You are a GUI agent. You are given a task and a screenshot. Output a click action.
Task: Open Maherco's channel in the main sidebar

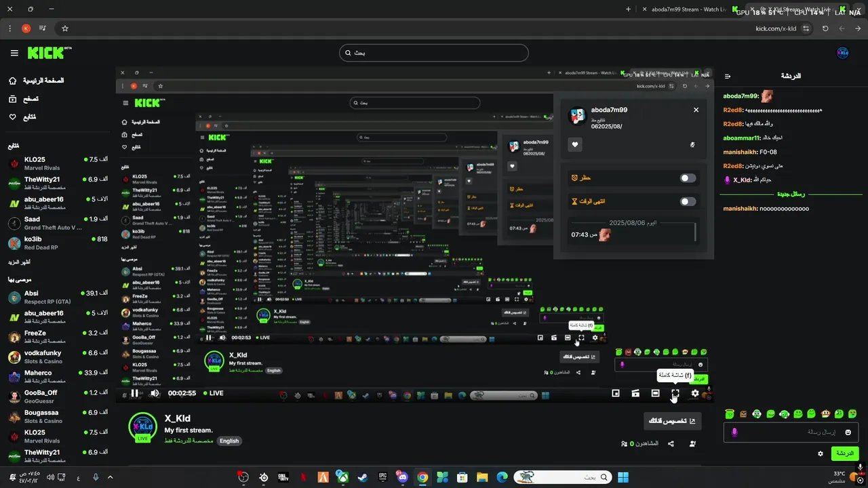point(58,377)
